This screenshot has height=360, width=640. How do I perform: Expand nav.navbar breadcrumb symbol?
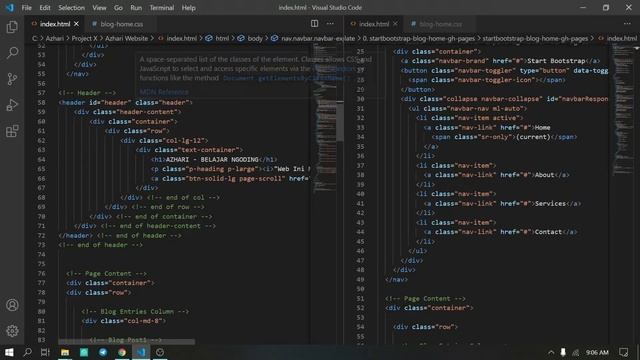(x=313, y=38)
